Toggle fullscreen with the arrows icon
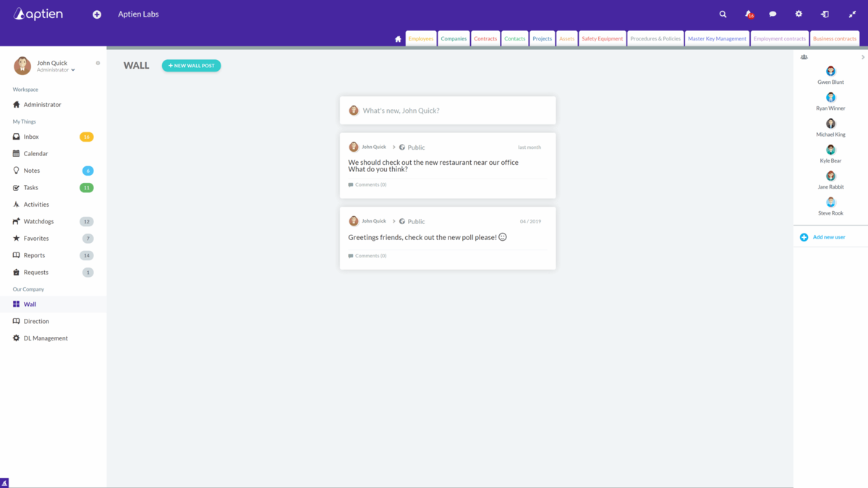 click(x=852, y=14)
